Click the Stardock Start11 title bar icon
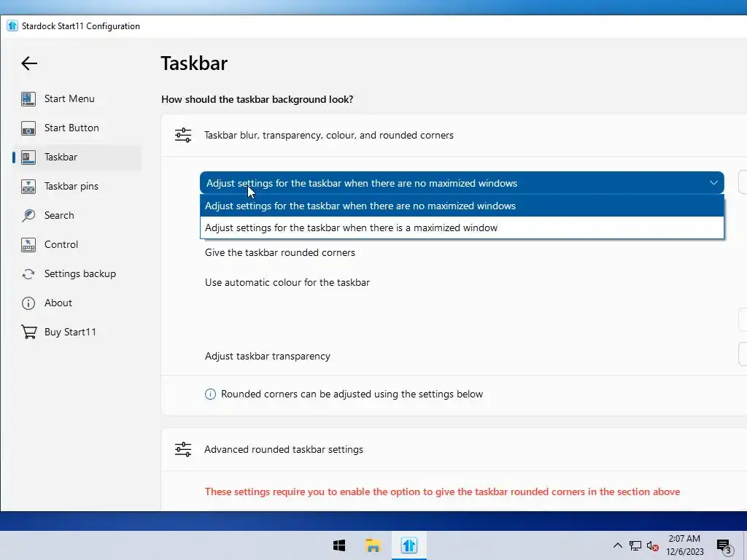The image size is (747, 560). click(12, 26)
